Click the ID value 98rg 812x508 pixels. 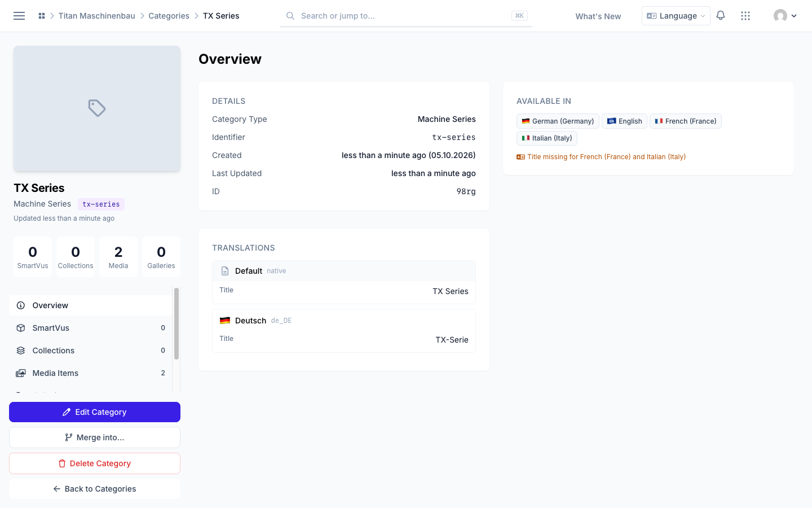pyautogui.click(x=466, y=191)
